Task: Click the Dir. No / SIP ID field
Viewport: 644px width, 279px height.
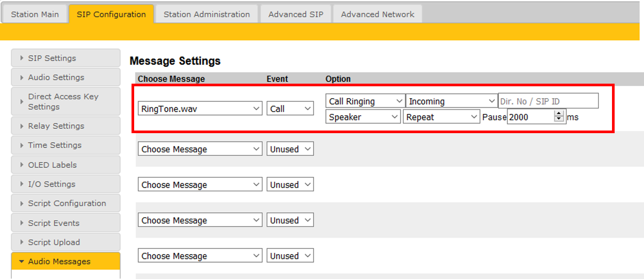Action: 548,101
